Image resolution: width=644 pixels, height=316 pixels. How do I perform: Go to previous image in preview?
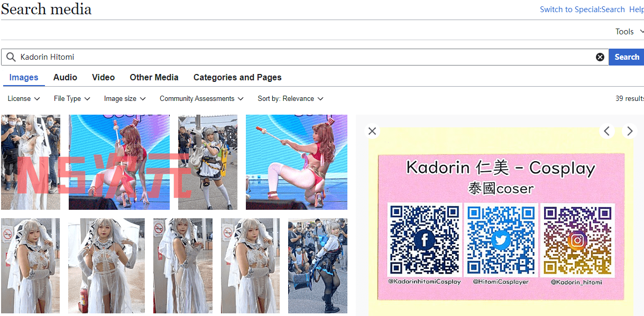pyautogui.click(x=607, y=131)
